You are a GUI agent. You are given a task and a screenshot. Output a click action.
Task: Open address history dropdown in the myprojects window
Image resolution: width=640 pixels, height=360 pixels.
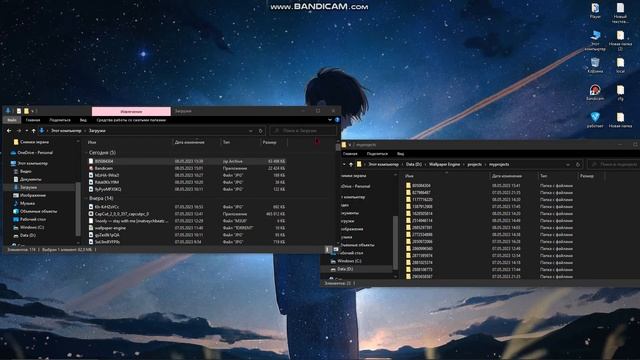click(x=568, y=164)
